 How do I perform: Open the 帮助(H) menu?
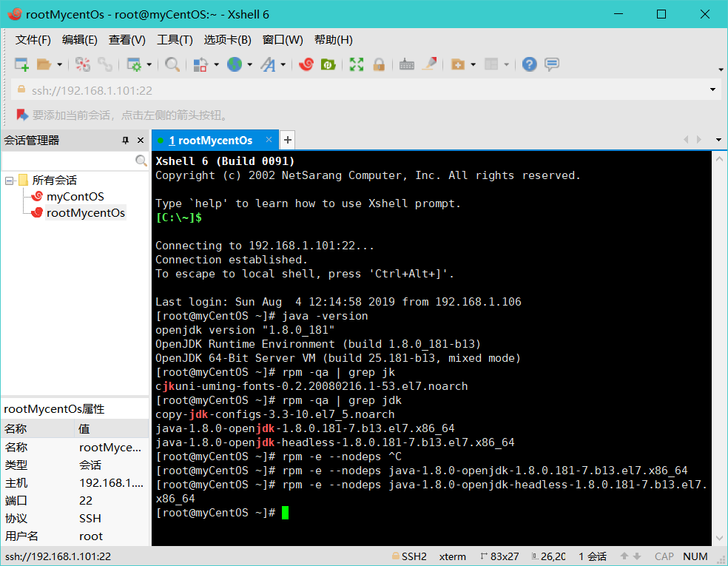pos(334,40)
